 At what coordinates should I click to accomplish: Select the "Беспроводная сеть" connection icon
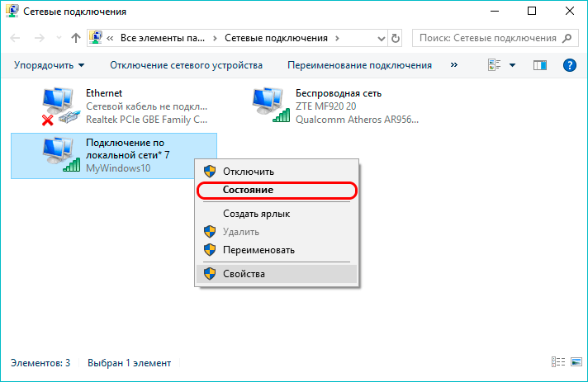click(x=271, y=105)
